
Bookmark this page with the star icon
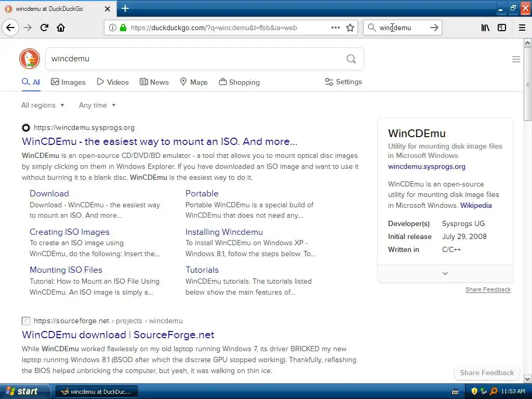coord(350,28)
